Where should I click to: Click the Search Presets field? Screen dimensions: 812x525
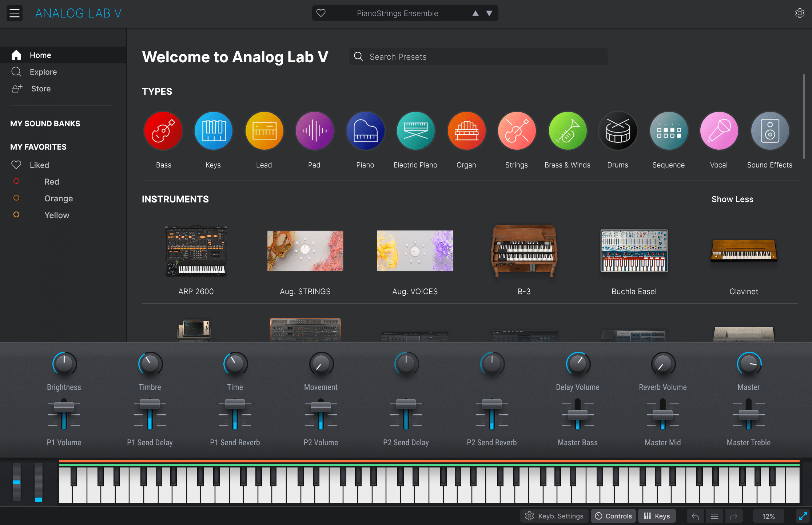pyautogui.click(x=478, y=56)
